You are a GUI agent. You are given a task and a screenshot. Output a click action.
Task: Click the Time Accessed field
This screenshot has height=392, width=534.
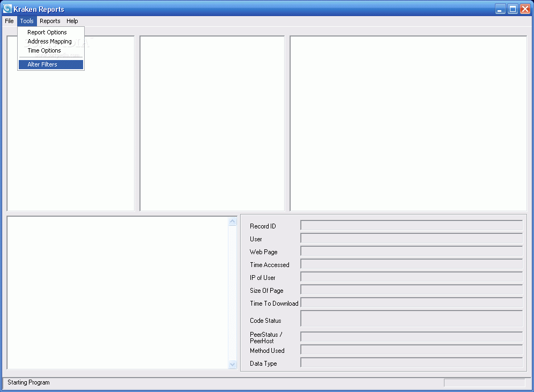coord(411,264)
